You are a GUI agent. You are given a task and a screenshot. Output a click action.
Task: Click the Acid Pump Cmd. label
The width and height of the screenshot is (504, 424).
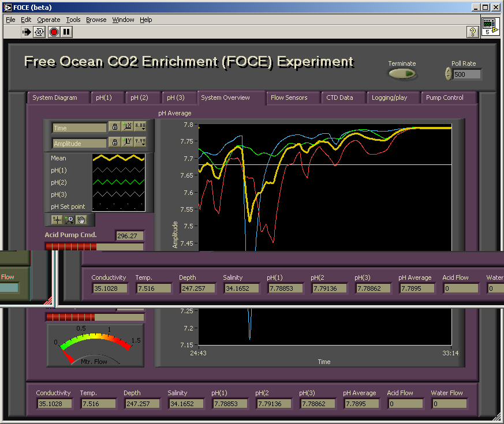(70, 235)
